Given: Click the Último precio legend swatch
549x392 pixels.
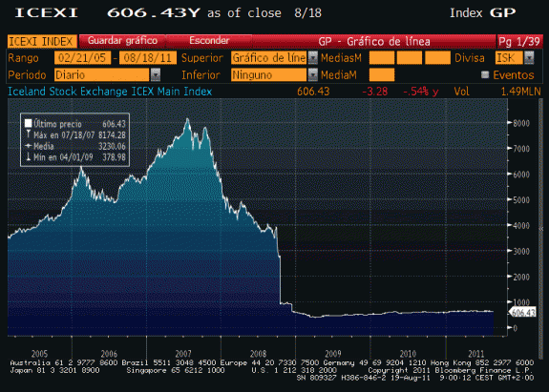Looking at the screenshot, I should (28, 123).
